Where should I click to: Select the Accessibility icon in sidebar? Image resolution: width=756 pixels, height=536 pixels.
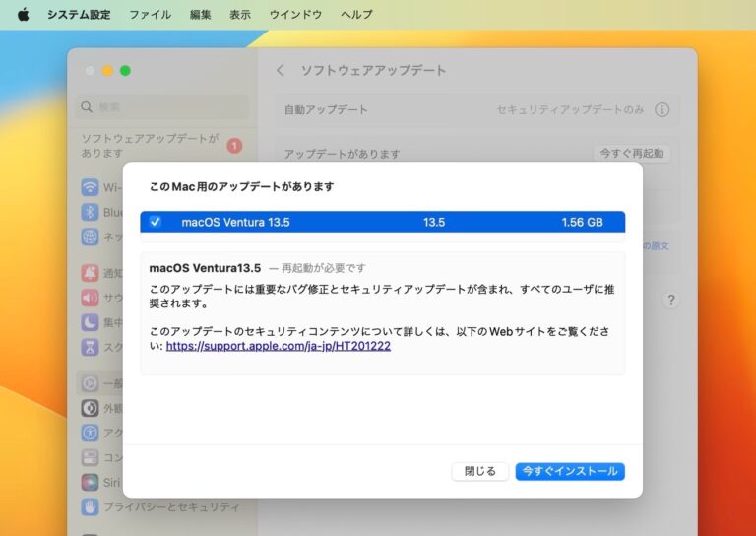90,433
